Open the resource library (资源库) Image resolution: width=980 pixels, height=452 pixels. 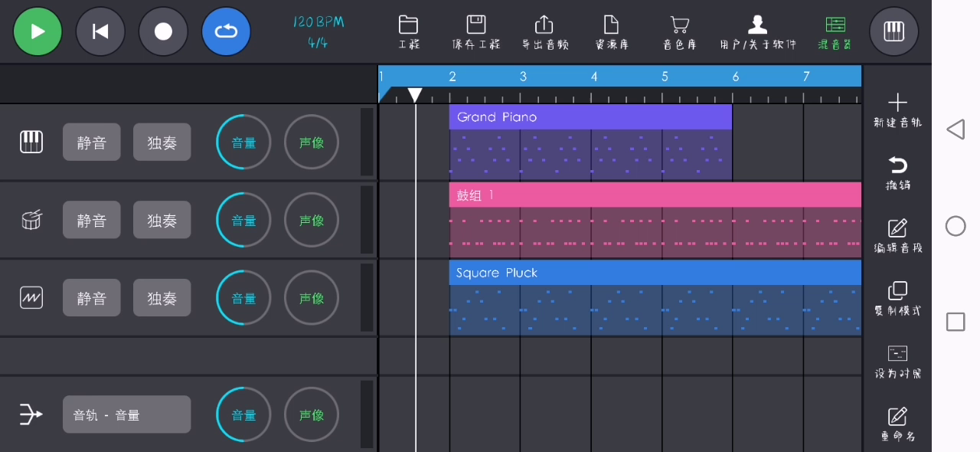coord(611,32)
